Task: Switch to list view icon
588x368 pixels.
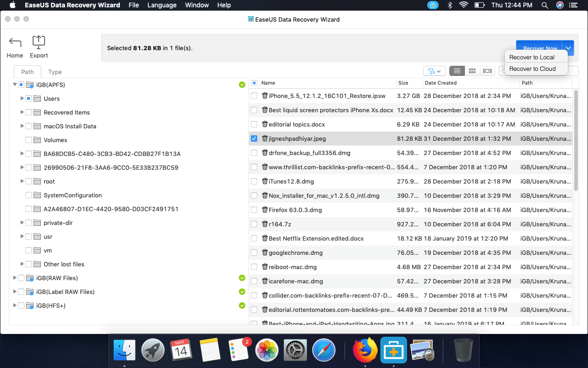Action: coord(457,70)
